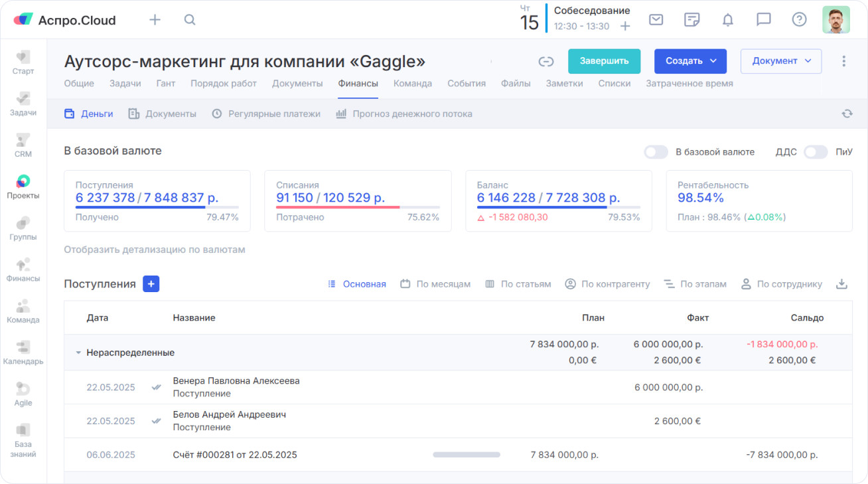Image resolution: width=868 pixels, height=484 pixels.
Task: Click the search magnifier icon in header
Action: coord(190,20)
